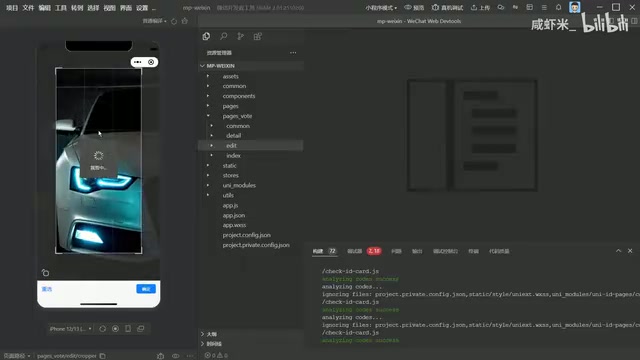Screen dimensions: 640x360
Task: Click the layout panels icon in top toolbar
Action: (x=529, y=7)
